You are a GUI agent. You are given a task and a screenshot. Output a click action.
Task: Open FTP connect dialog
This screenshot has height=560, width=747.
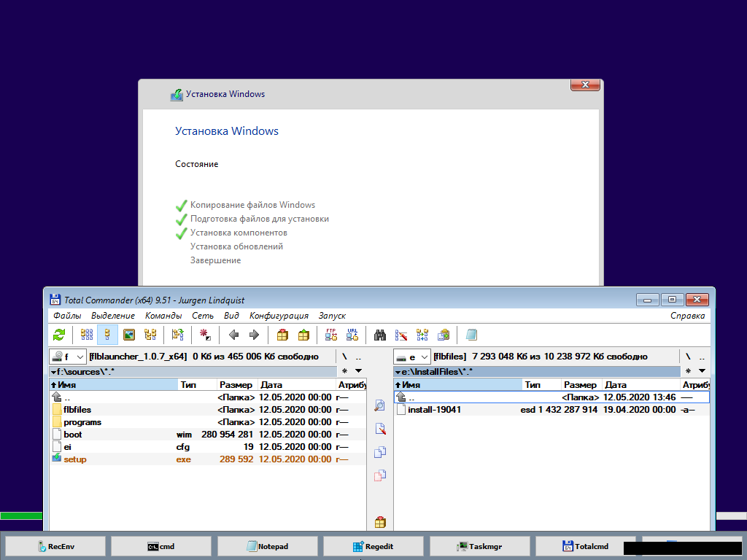point(331,335)
